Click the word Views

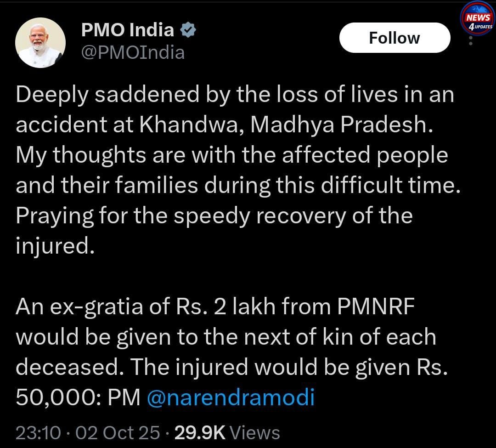point(254,433)
